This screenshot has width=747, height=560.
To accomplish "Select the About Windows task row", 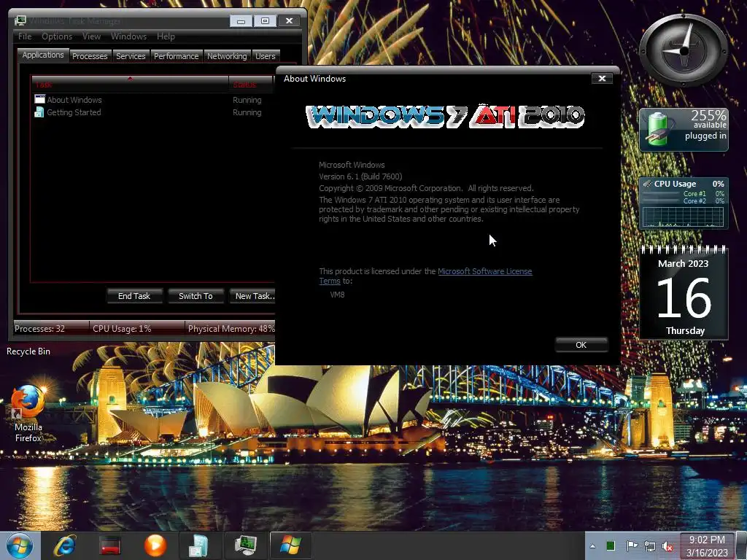I will click(x=152, y=99).
